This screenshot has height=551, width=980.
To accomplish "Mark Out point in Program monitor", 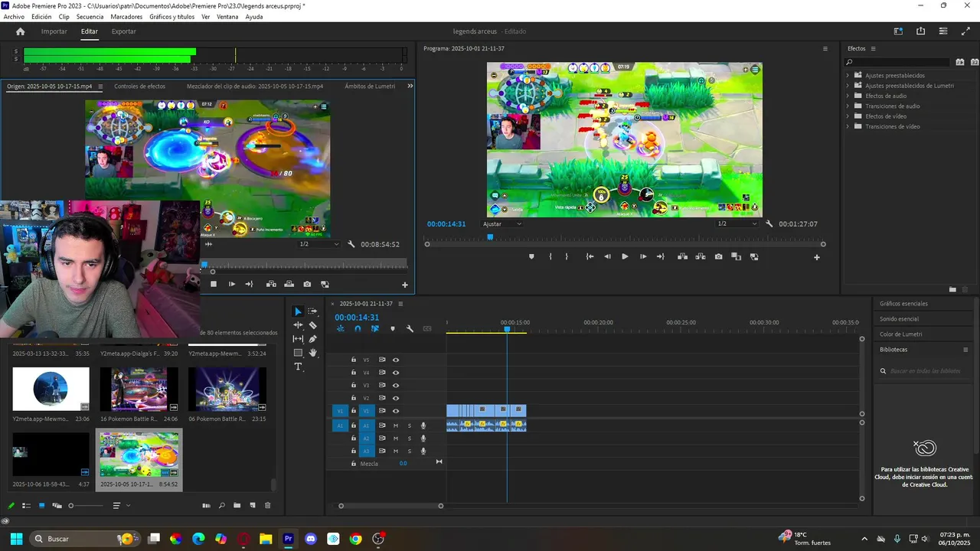I will coord(567,256).
